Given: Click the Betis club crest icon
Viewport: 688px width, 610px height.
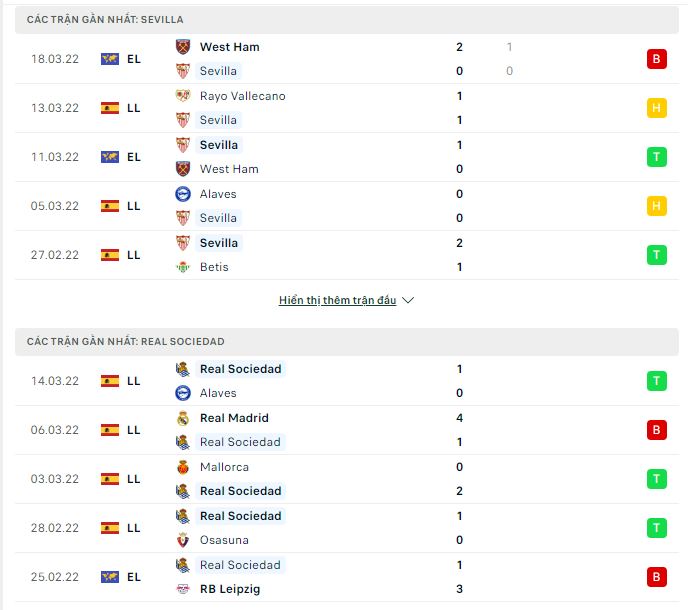Looking at the screenshot, I should pos(183,267).
